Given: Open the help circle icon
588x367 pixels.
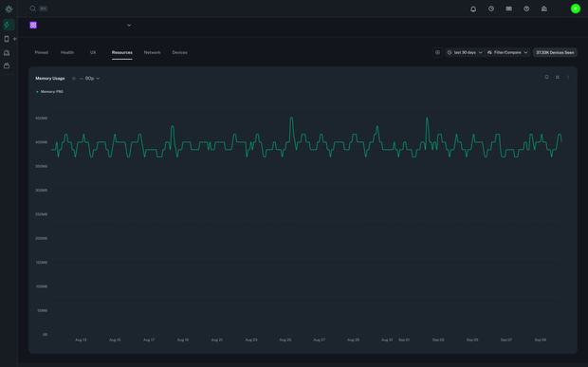Looking at the screenshot, I should coord(526,9).
